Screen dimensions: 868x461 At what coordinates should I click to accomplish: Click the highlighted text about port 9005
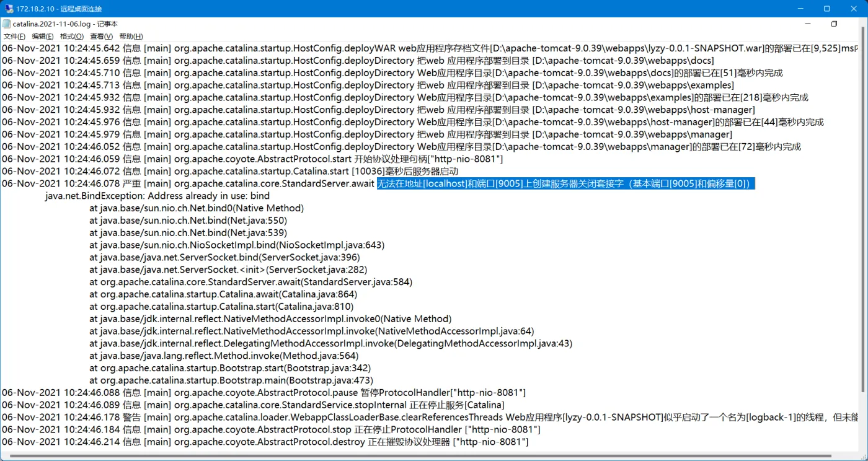pos(565,183)
